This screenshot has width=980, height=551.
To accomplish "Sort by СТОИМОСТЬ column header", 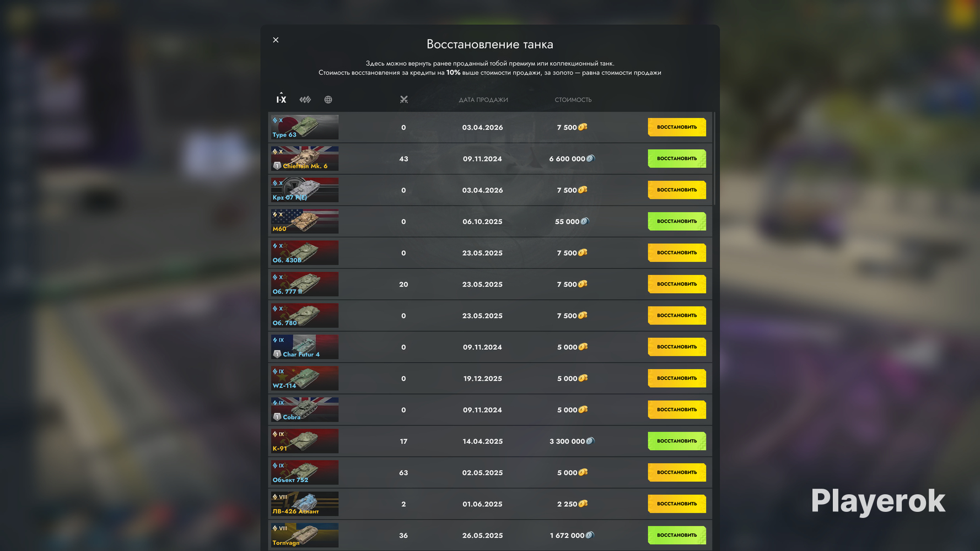I will pyautogui.click(x=573, y=100).
